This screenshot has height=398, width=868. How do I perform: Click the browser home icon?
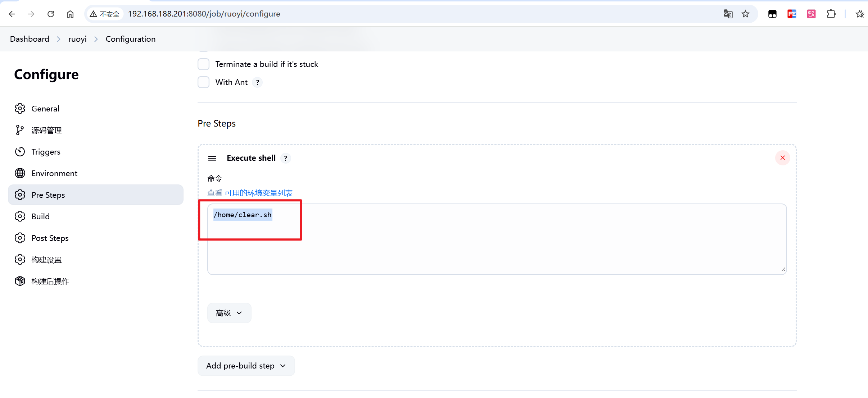70,14
